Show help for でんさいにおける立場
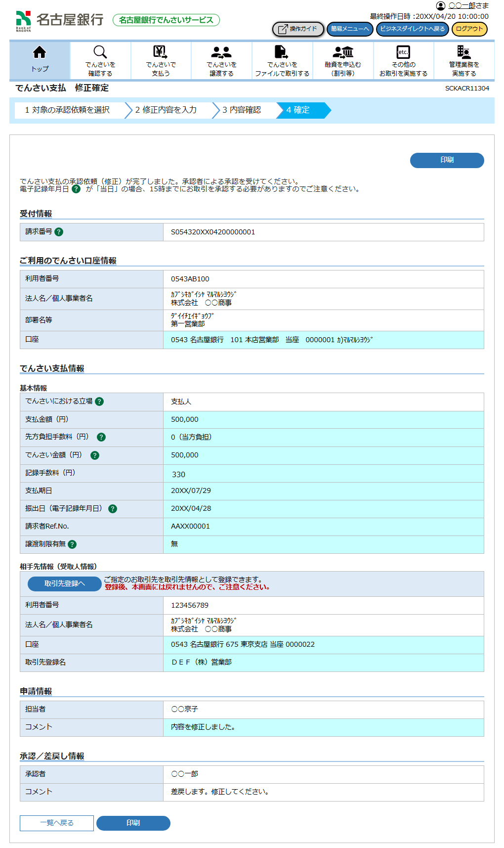 point(99,402)
